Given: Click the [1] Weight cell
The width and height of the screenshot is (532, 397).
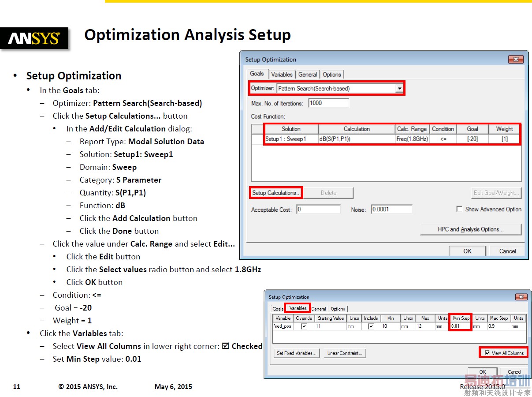Looking at the screenshot, I should pos(505,139).
